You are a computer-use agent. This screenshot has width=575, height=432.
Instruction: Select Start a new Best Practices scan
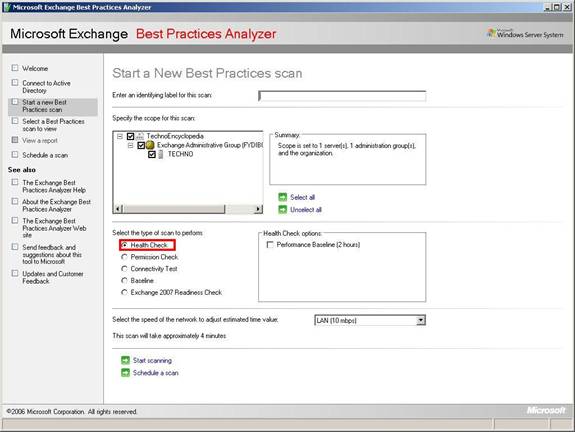[x=44, y=106]
